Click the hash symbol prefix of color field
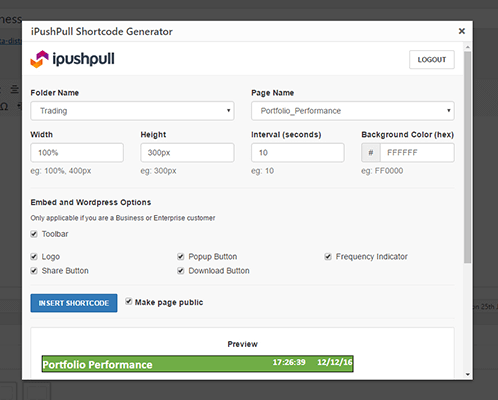This screenshot has height=400, width=498. pos(371,153)
